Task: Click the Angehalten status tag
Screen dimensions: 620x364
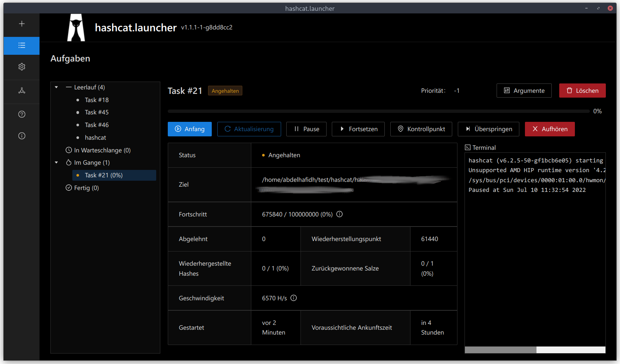Action: (x=225, y=91)
